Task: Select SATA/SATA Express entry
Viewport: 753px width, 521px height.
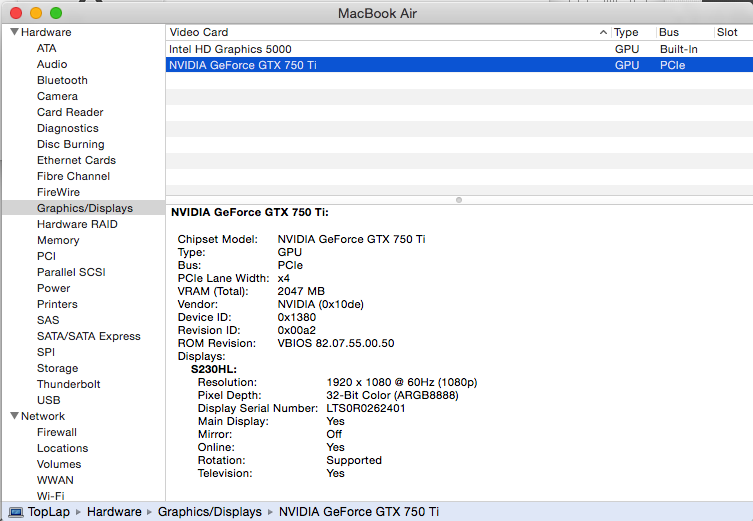Action: coord(89,336)
